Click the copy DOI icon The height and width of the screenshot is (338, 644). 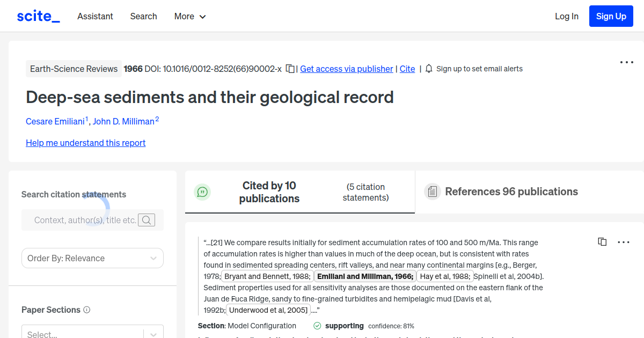click(289, 69)
